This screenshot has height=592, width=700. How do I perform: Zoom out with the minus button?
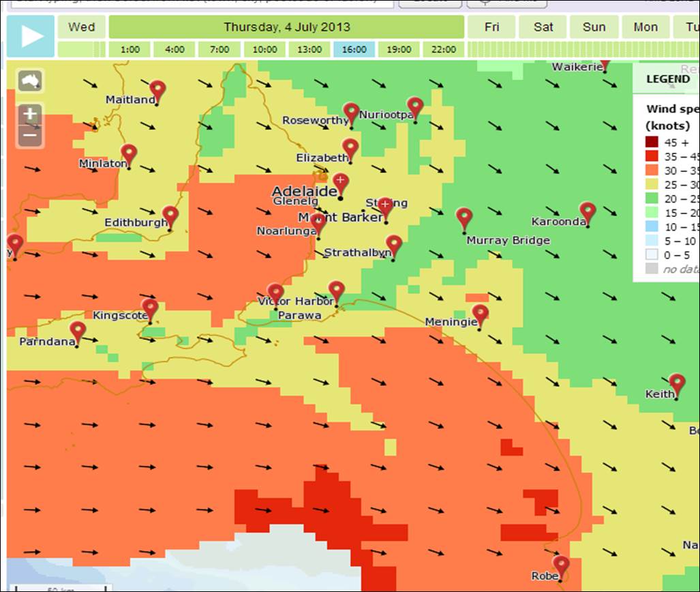(x=30, y=135)
